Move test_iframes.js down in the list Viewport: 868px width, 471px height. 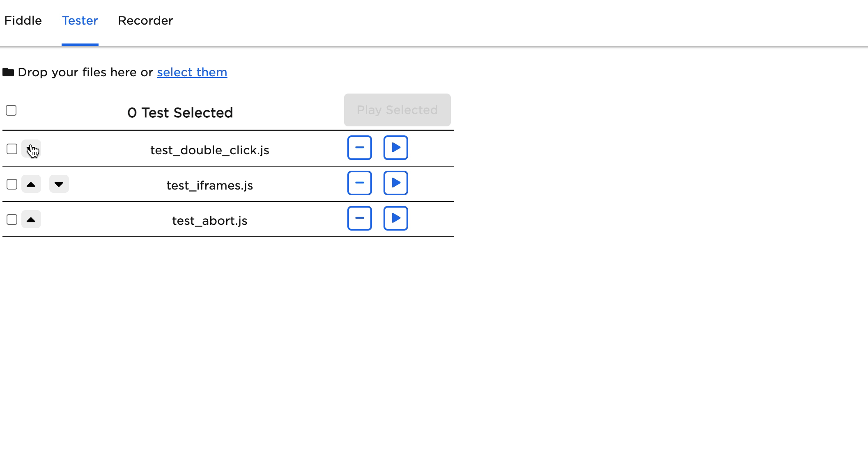(x=59, y=184)
